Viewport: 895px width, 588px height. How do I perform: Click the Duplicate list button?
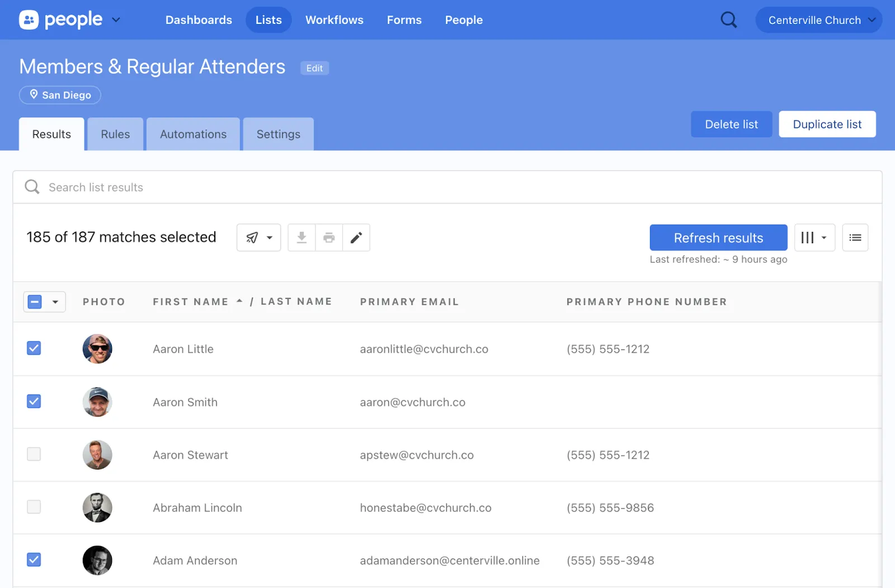click(827, 124)
